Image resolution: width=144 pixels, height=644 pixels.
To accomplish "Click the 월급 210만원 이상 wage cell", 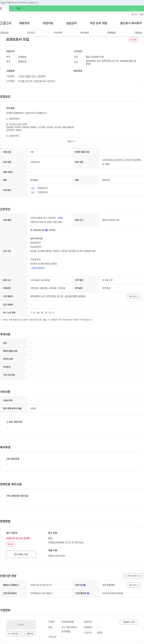I will 111,220.
